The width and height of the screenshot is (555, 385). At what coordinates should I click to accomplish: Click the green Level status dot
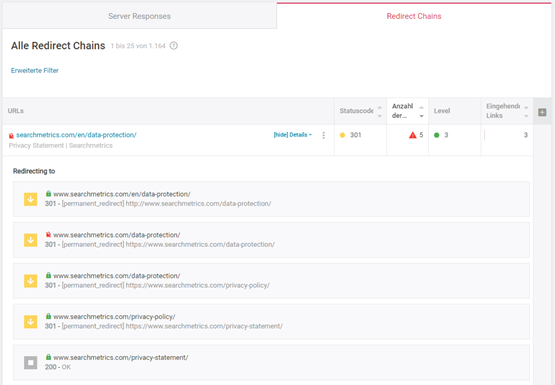[436, 135]
